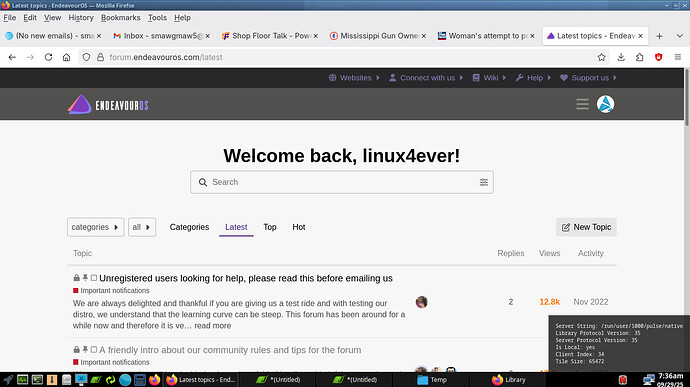Viewport: 690px width, 387px height.
Task: Open the uBlock Origin red shield icon
Action: coord(658,57)
